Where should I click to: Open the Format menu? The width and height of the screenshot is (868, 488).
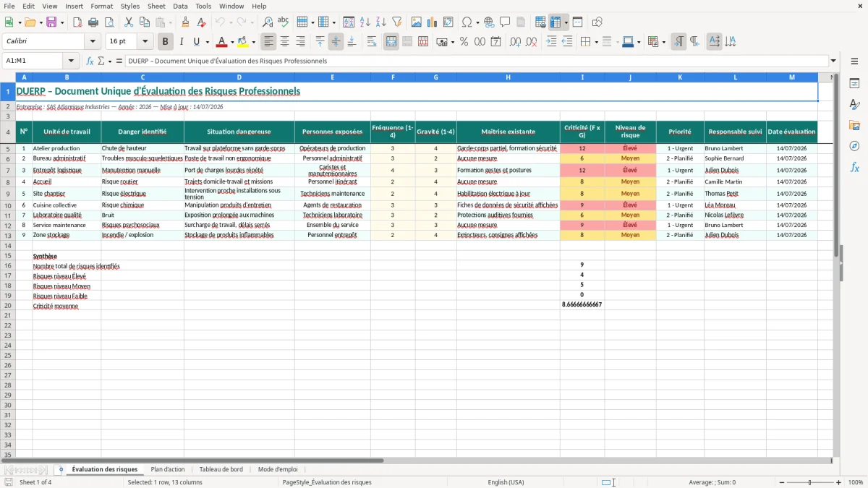101,6
